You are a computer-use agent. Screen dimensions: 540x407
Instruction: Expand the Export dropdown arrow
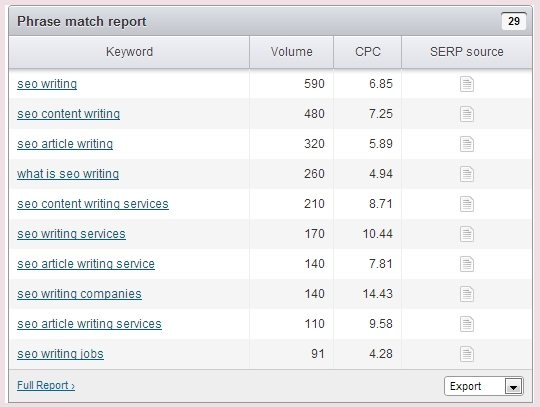513,386
